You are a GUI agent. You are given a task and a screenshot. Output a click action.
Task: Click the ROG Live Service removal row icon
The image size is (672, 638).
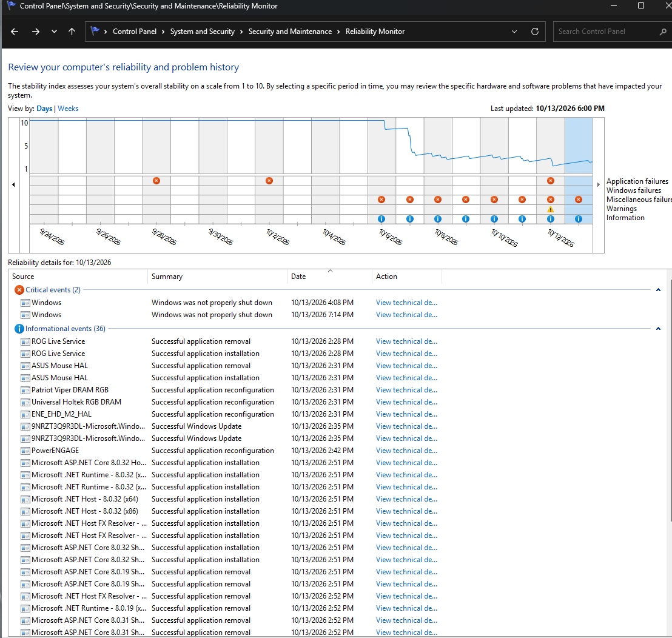(25, 341)
